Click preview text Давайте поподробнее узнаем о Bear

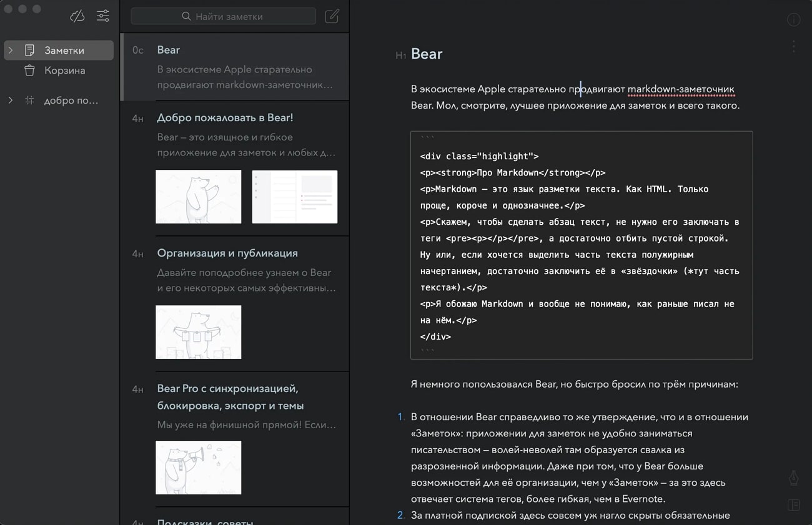tap(244, 273)
